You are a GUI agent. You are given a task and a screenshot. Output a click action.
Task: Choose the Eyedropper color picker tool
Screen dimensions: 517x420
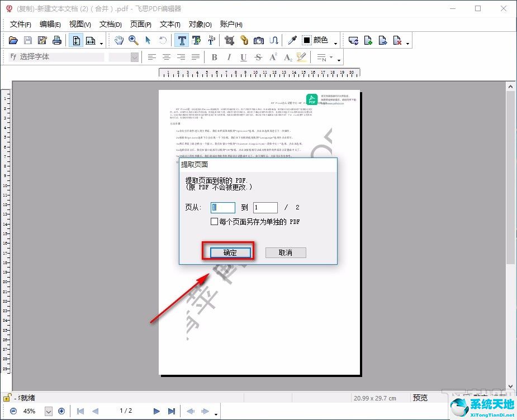[292, 40]
